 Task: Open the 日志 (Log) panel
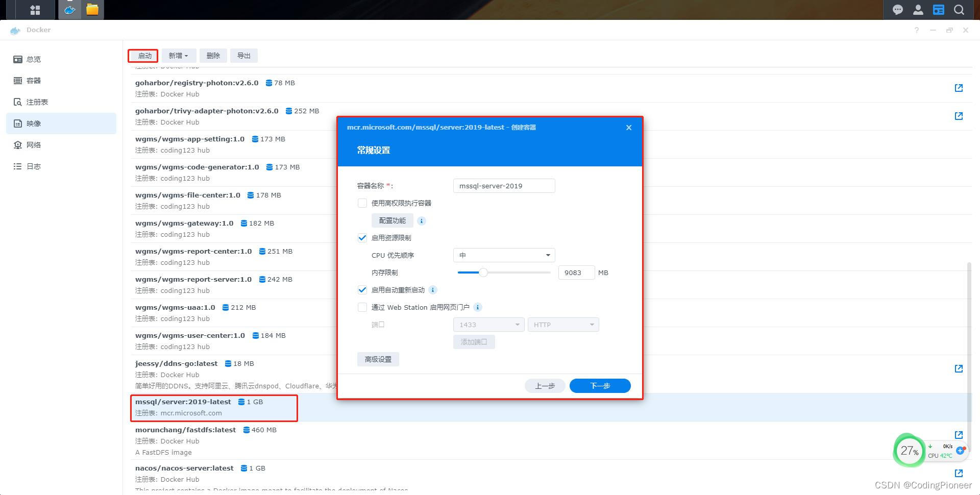pos(33,166)
